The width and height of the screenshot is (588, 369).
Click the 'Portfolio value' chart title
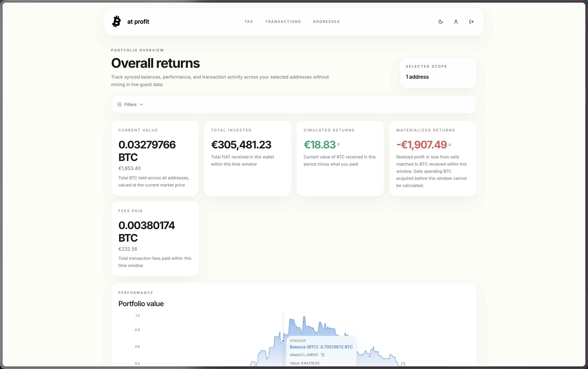tap(141, 304)
